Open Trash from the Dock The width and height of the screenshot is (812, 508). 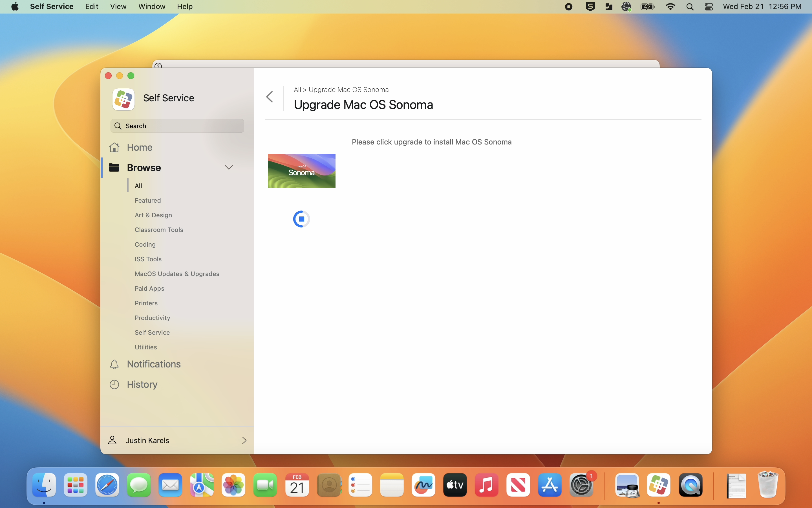768,485
